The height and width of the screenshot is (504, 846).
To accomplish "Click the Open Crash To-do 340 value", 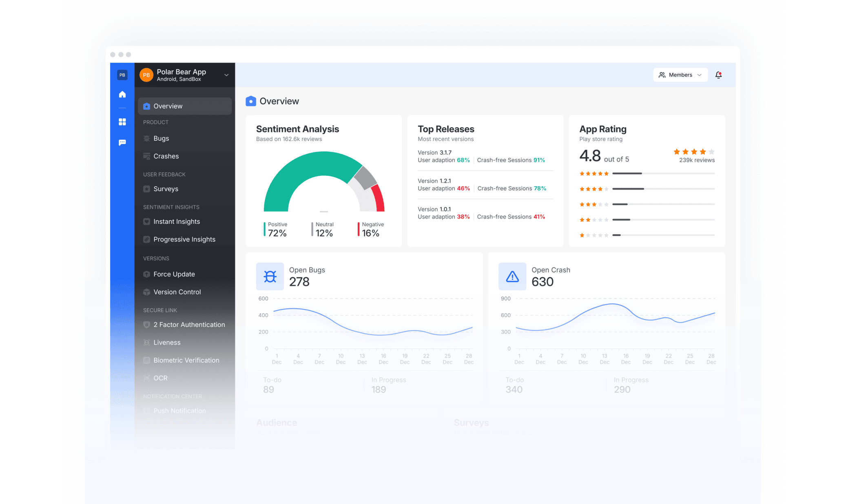I will (x=514, y=389).
